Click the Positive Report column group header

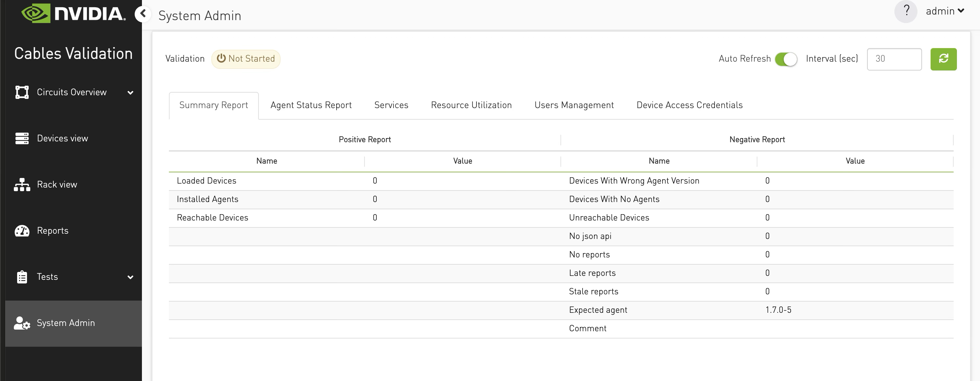[x=365, y=140]
